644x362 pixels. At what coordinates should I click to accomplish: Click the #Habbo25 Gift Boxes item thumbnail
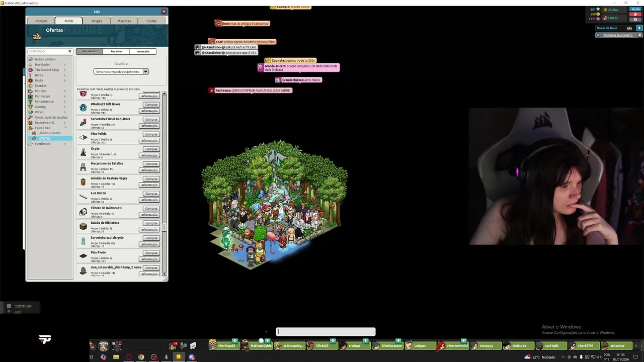point(83,108)
